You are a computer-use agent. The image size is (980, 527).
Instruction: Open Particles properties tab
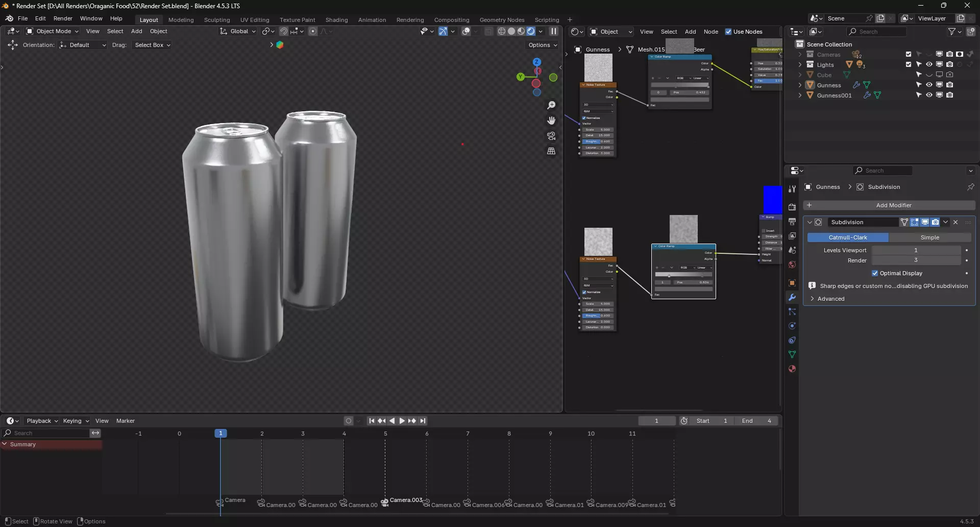792,312
